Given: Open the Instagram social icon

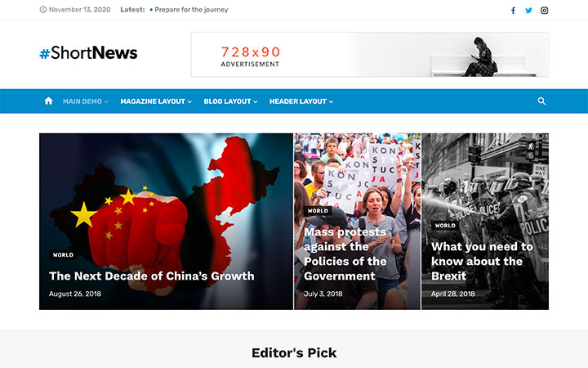Looking at the screenshot, I should [544, 11].
